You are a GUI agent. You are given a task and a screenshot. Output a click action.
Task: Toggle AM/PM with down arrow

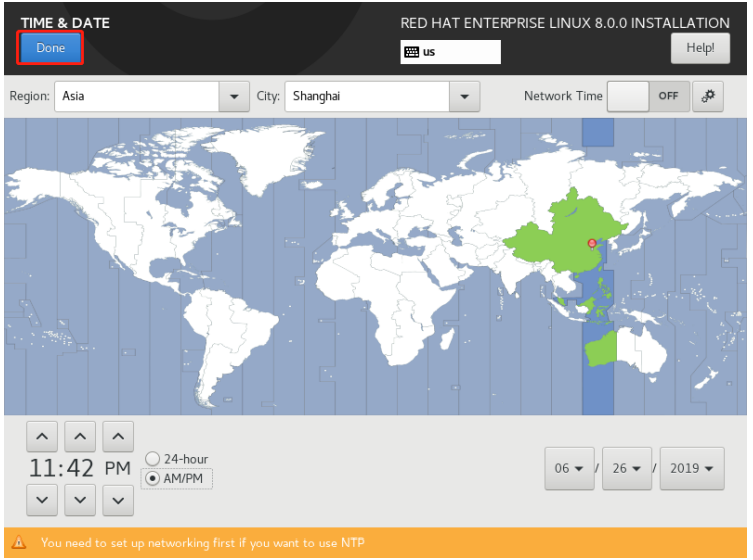118,500
